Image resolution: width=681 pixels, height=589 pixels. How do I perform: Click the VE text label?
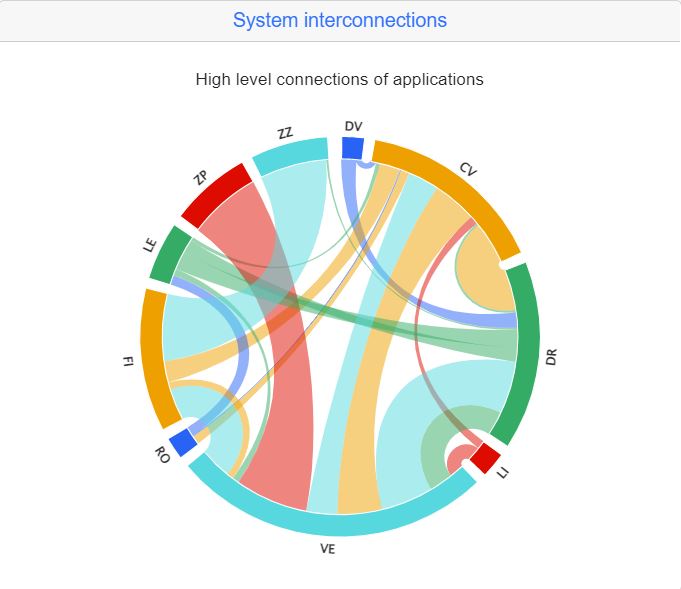(327, 549)
